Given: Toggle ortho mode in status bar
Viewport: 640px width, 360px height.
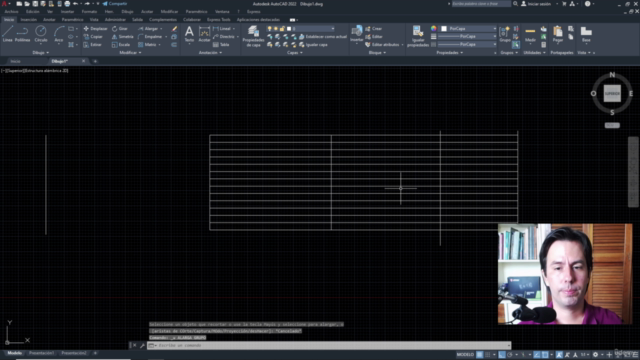Looking at the screenshot, I should coord(502,355).
